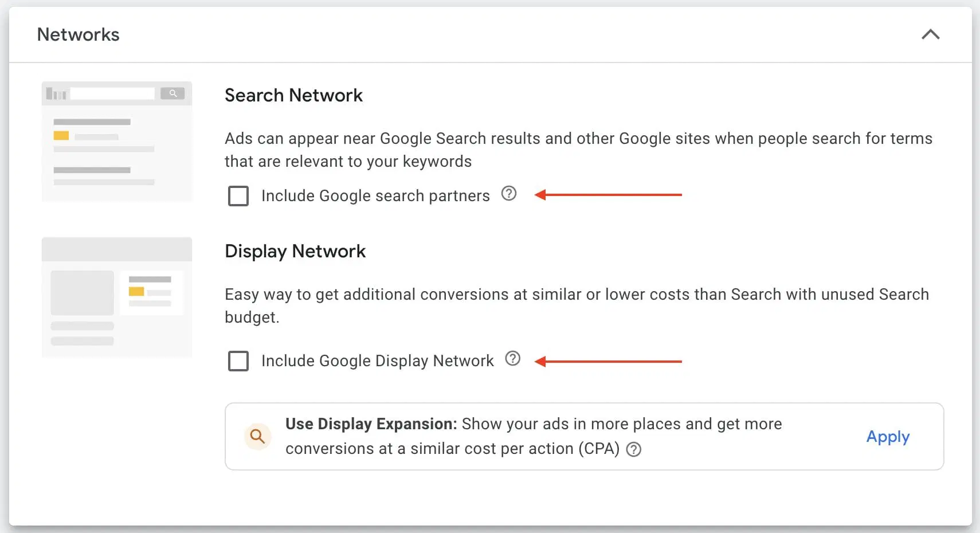Click the Networks header to expand settings
This screenshot has width=980, height=533.
pos(78,34)
